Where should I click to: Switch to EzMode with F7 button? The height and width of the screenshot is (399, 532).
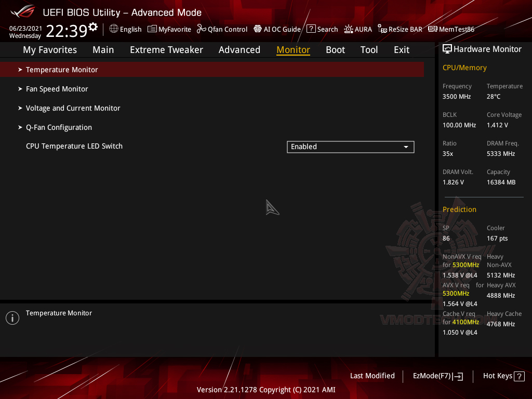(x=437, y=376)
